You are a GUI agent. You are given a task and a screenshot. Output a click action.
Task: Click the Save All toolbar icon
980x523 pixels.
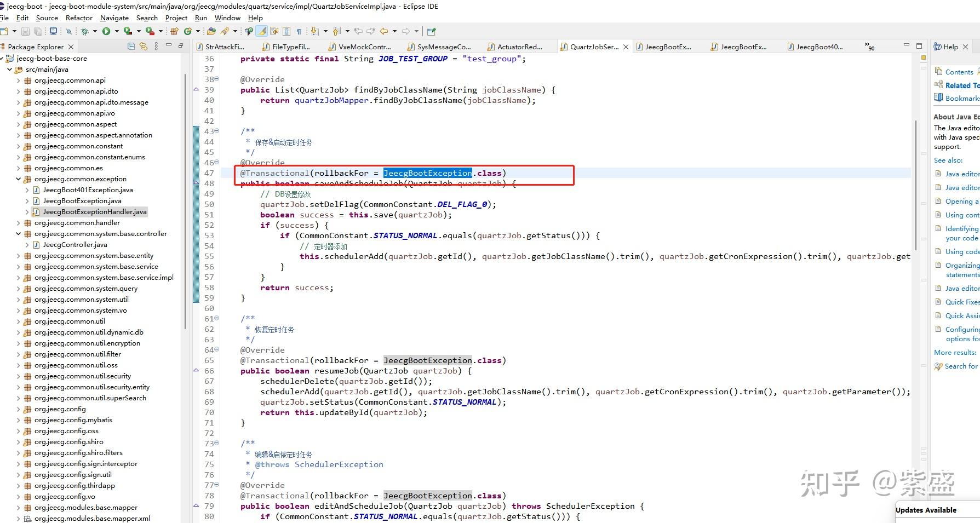pyautogui.click(x=38, y=31)
